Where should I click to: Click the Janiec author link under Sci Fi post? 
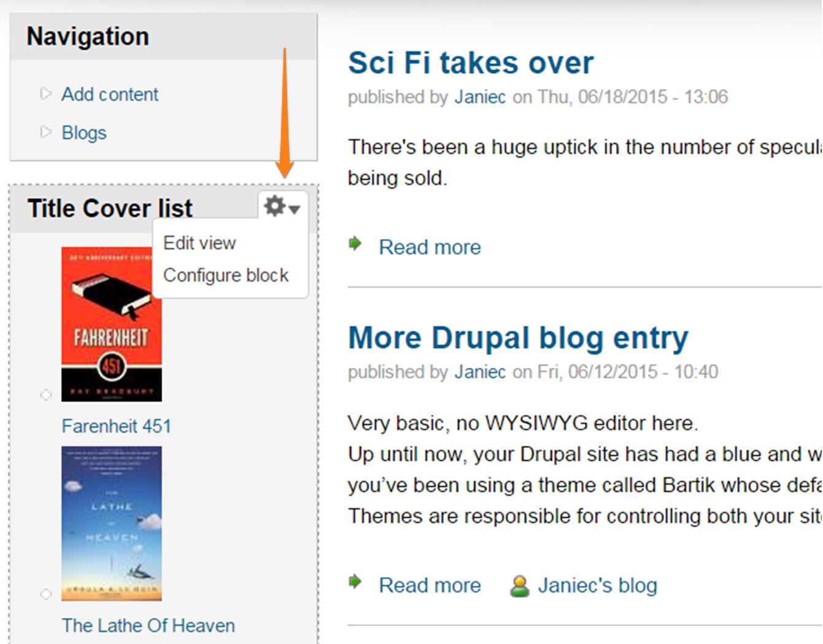click(x=479, y=96)
